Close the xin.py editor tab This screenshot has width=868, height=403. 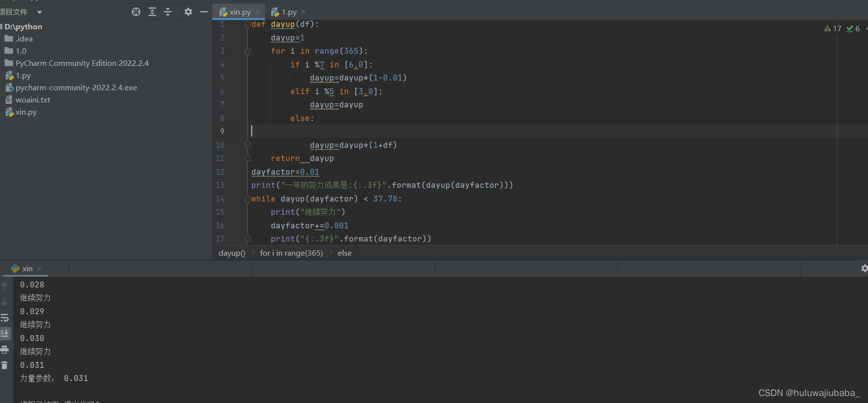coord(258,12)
